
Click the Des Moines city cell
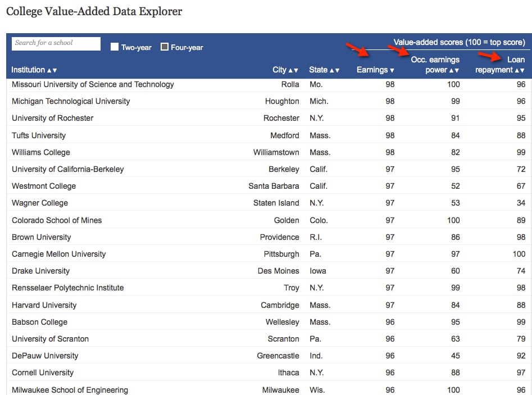coord(278,271)
